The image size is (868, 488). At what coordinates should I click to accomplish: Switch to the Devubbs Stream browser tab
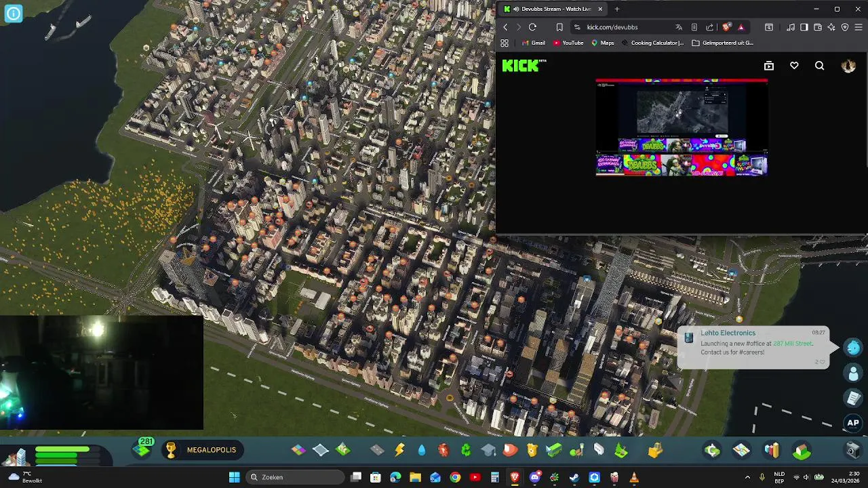tap(552, 9)
